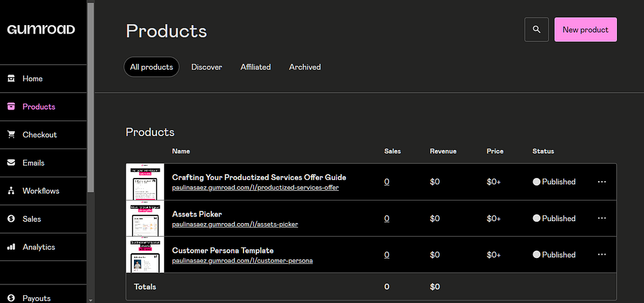Click the sidebar vertical scrollbar
The image size is (644, 303).
pos(91,97)
